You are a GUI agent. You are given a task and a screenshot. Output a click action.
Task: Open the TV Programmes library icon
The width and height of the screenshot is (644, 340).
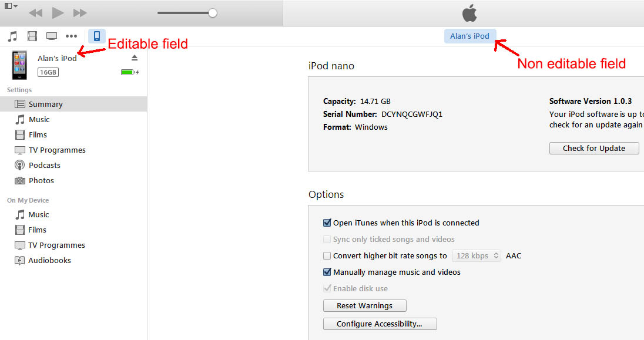point(52,36)
